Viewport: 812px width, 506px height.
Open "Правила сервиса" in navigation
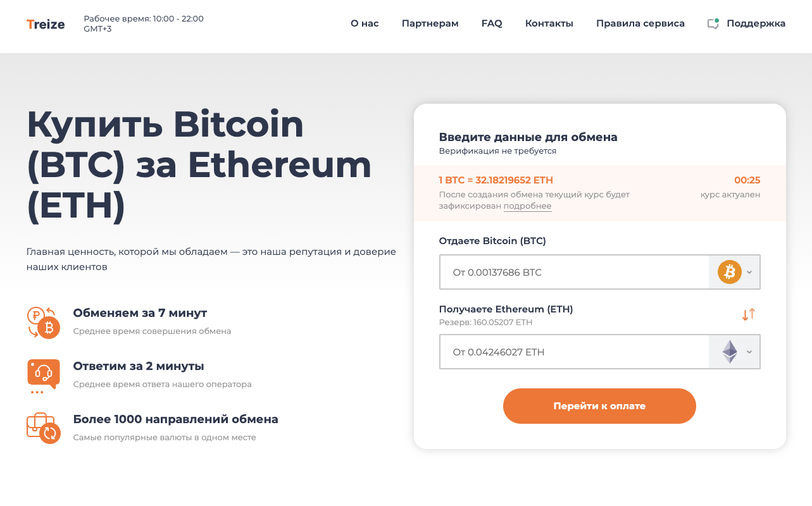(x=640, y=23)
